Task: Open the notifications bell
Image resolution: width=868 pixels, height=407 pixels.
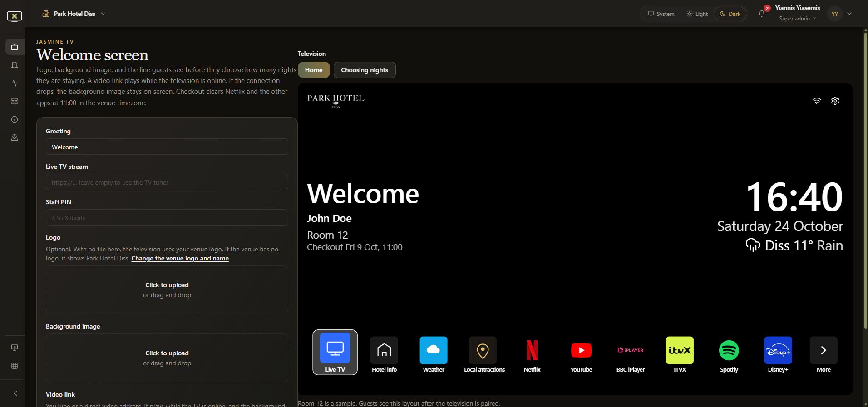Action: click(762, 14)
